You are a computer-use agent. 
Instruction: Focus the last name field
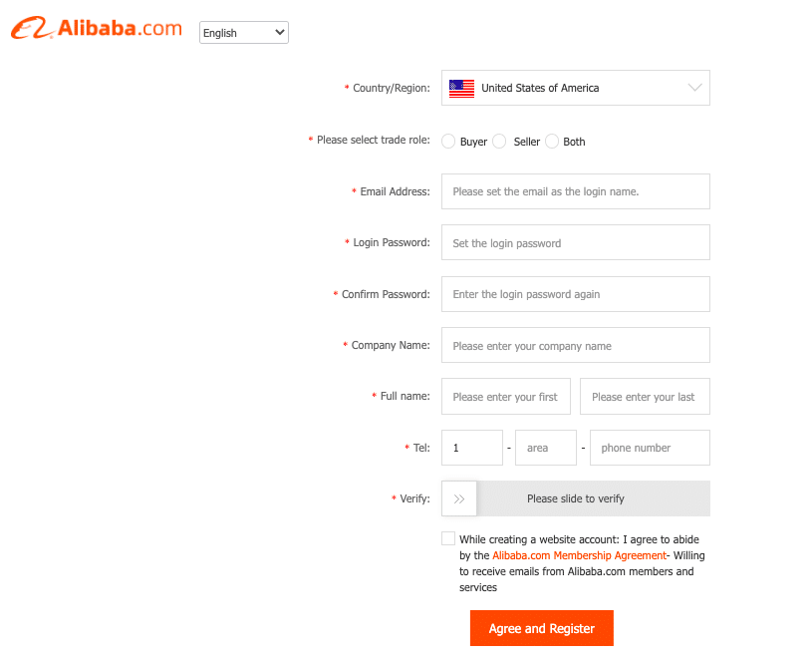point(645,397)
